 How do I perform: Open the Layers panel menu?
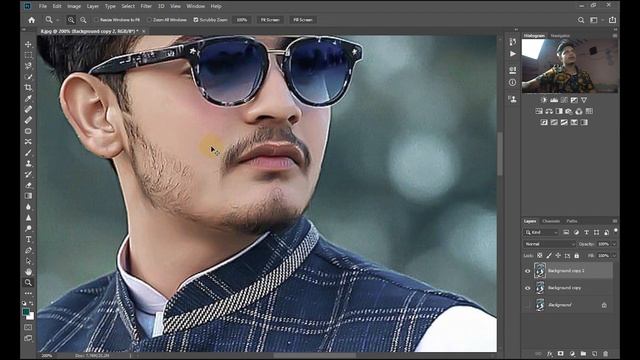pos(615,221)
